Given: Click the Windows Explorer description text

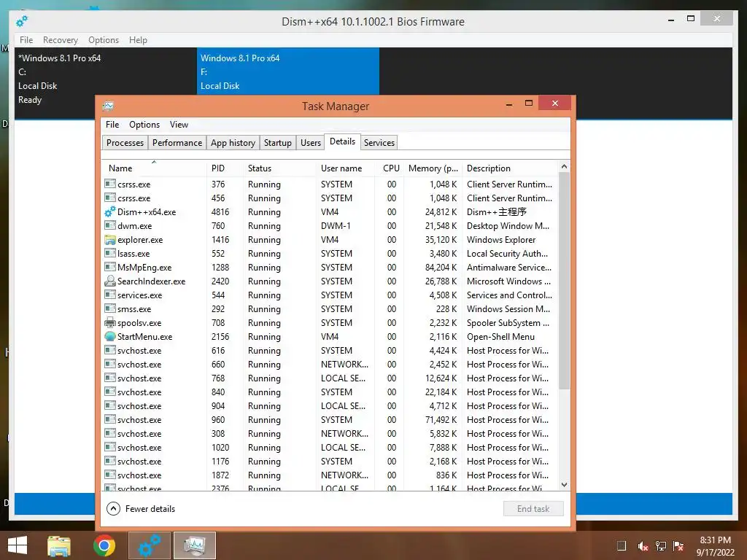Looking at the screenshot, I should point(501,239).
